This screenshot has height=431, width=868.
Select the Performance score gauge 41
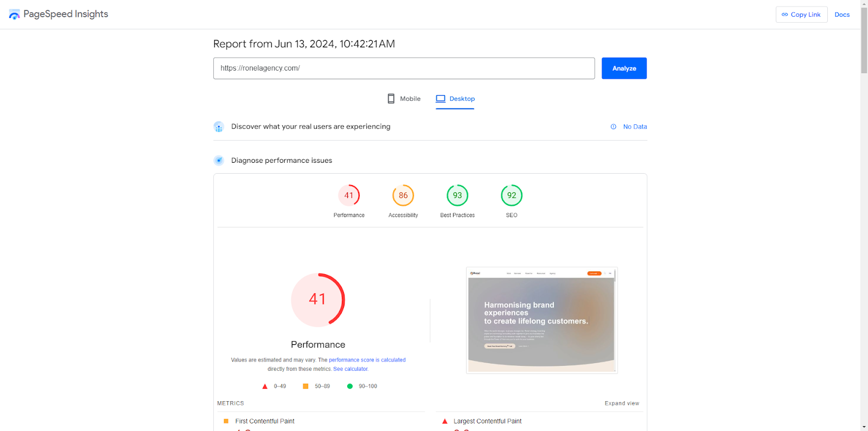tap(349, 195)
